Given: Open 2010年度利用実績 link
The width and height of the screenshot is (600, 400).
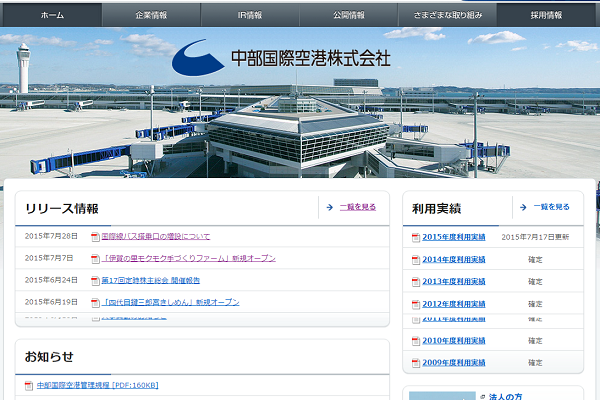Looking at the screenshot, I should coord(454,341).
